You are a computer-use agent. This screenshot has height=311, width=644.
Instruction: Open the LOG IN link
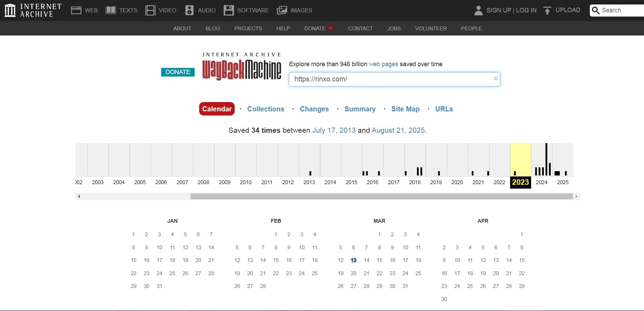tap(526, 10)
